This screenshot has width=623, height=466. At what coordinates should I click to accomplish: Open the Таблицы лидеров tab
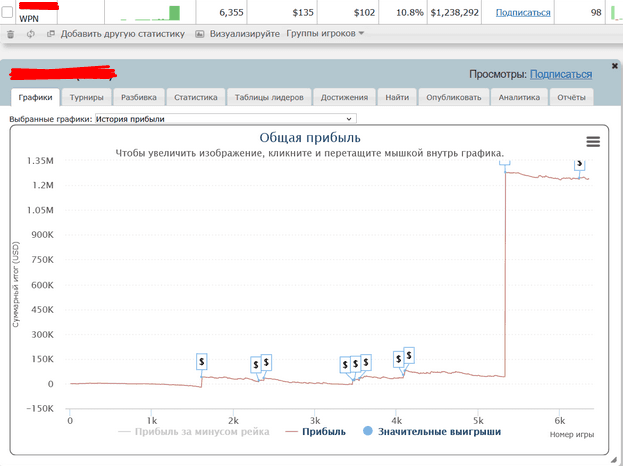point(269,97)
